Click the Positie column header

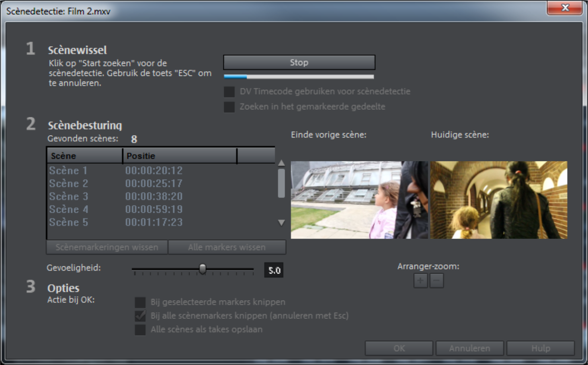pos(180,156)
